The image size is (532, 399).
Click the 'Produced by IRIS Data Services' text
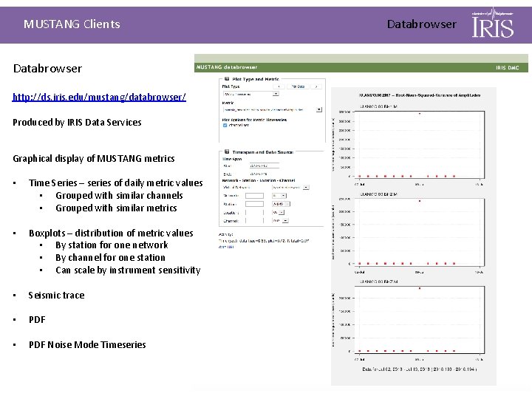(x=77, y=123)
